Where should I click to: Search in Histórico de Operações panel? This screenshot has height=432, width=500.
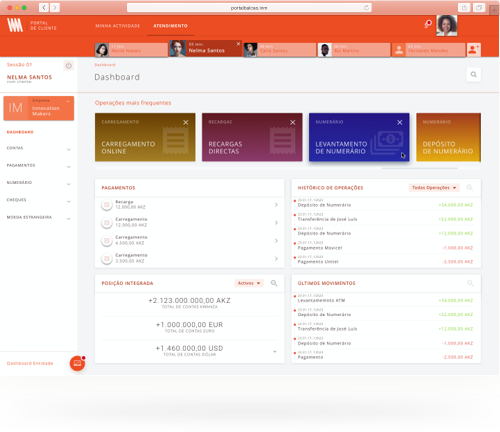470,188
